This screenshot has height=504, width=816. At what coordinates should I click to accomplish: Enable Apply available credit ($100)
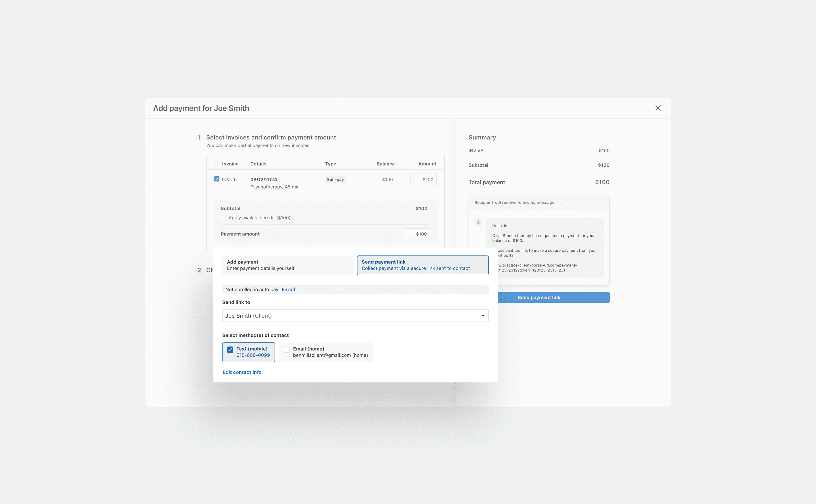click(224, 218)
